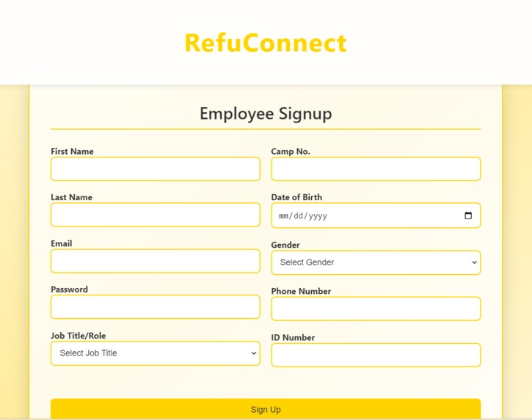
Task: Click the Phone Number input field
Action: [376, 309]
